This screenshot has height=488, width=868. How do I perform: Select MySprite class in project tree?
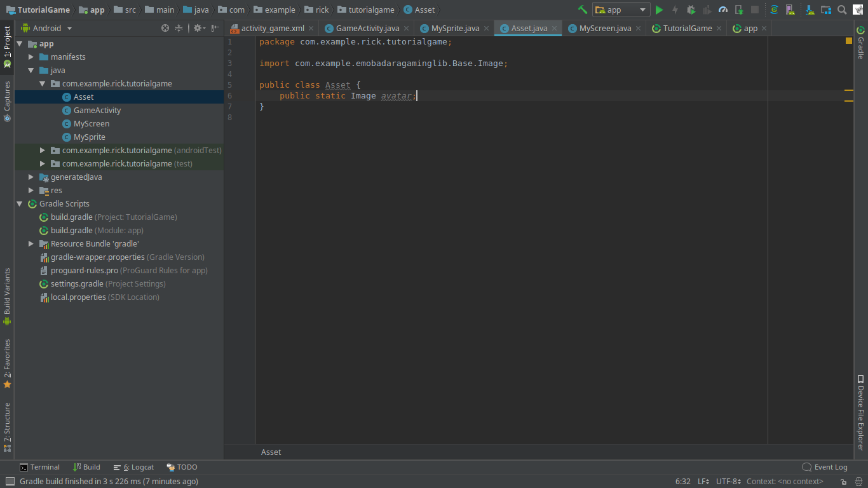89,137
